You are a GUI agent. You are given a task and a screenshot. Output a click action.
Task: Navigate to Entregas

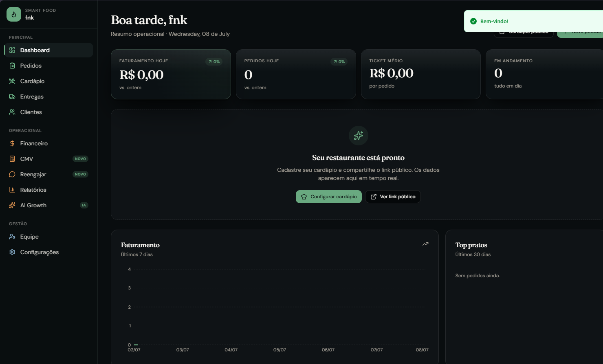(x=48, y=96)
